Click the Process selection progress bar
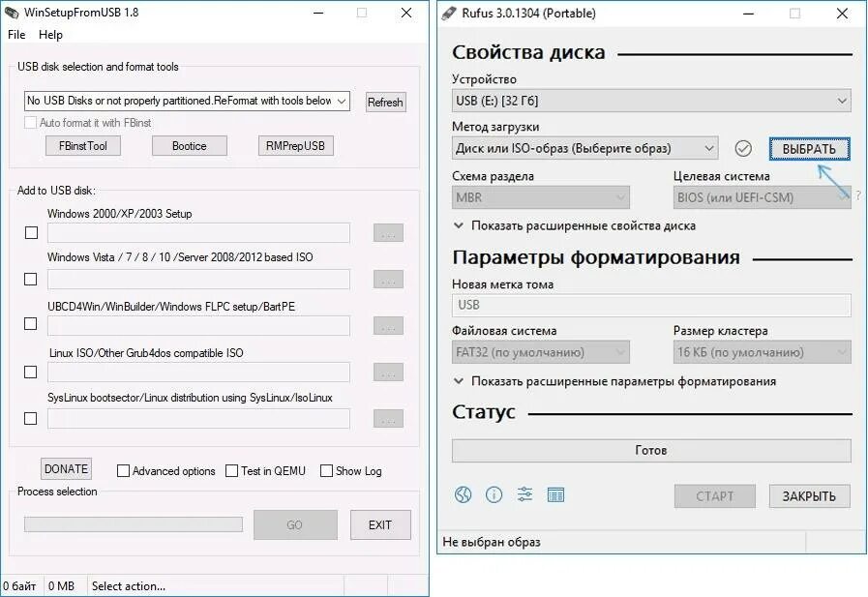 pyautogui.click(x=134, y=524)
